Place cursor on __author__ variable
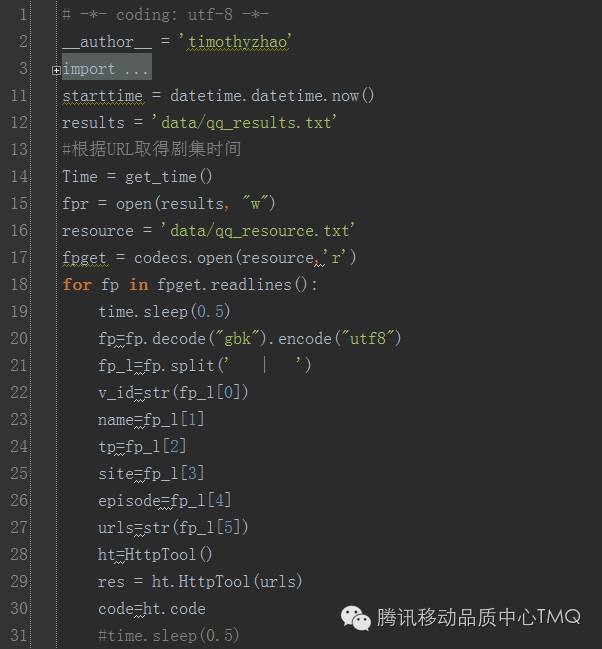This screenshot has width=602, height=649. tap(107, 42)
